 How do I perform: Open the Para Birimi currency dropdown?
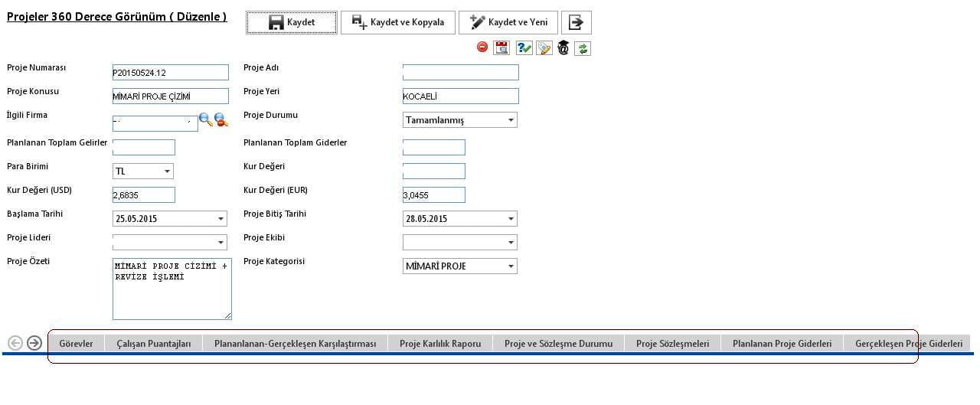[167, 171]
